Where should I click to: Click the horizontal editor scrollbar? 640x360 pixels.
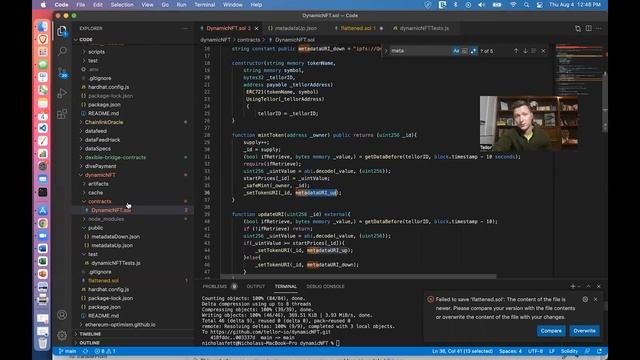[358, 276]
